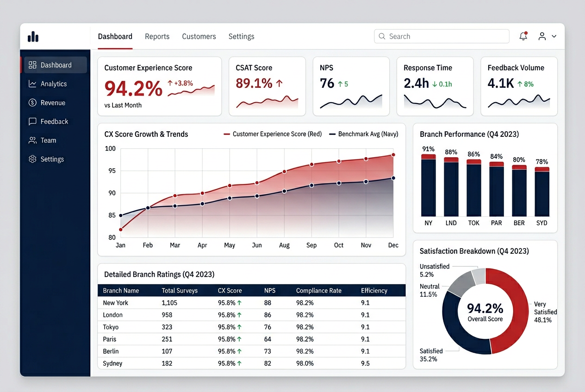Open the NPS card

(x=351, y=86)
